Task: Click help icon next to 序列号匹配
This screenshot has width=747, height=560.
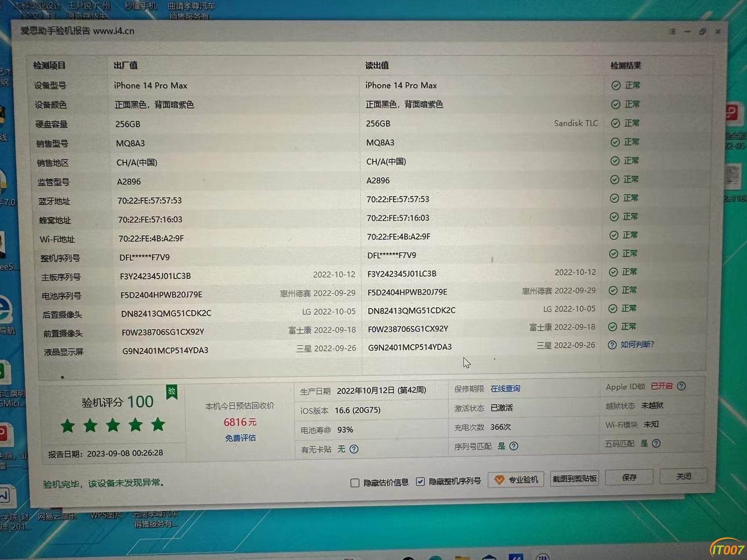Action: pyautogui.click(x=514, y=446)
